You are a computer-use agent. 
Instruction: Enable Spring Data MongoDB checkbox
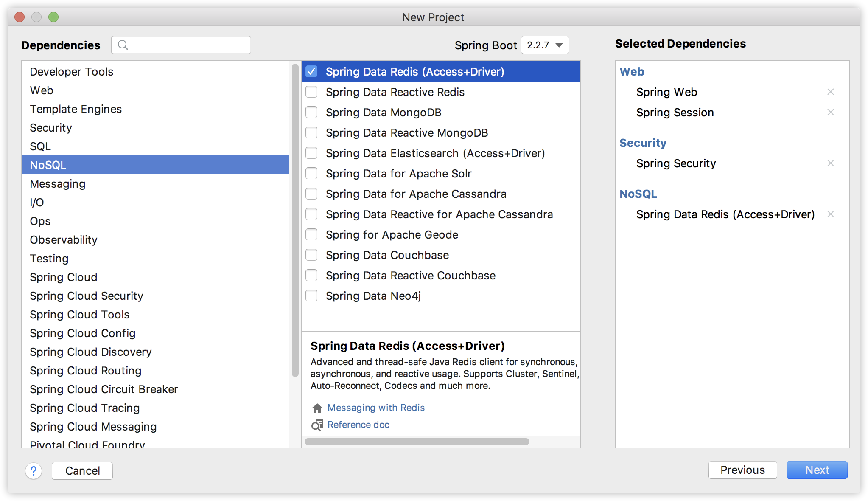[x=311, y=112]
